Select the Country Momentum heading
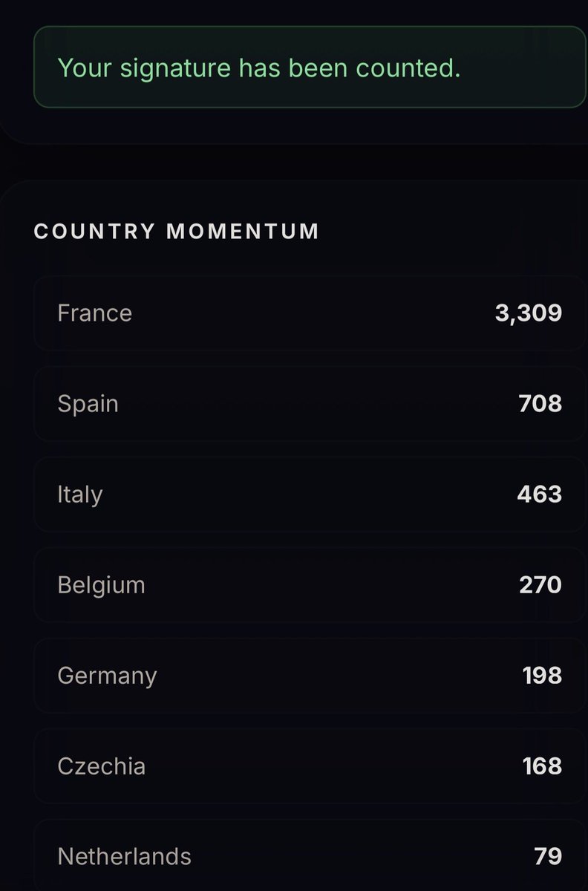 click(177, 231)
